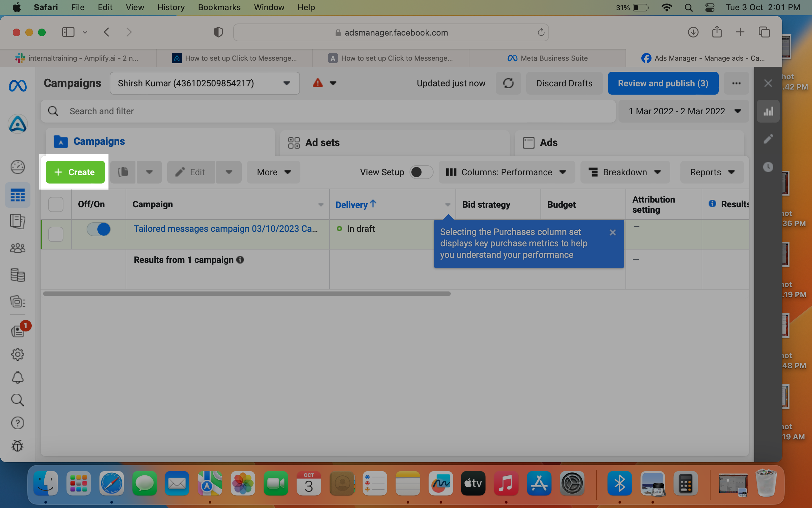812x508 pixels.
Task: Click the Edit button
Action: coord(191,172)
